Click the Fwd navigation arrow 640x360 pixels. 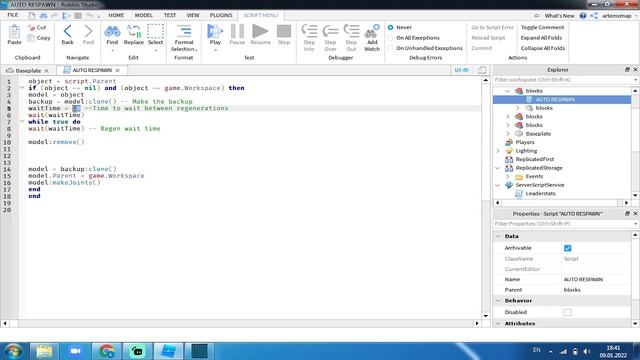(88, 31)
